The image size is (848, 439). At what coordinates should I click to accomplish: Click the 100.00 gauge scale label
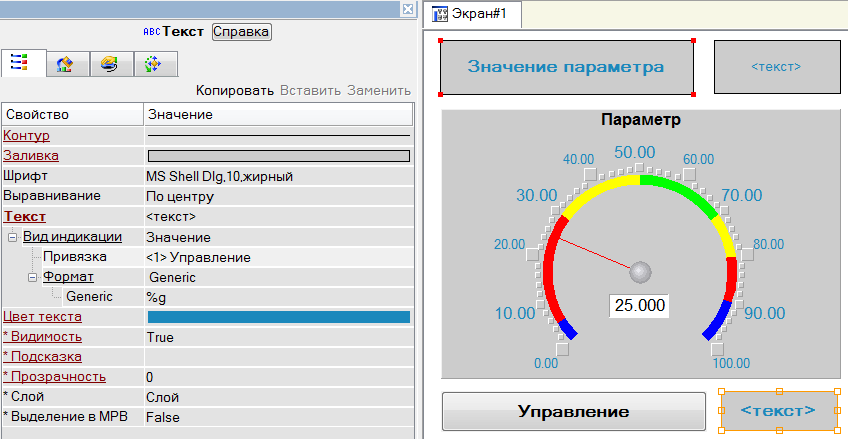(x=731, y=363)
